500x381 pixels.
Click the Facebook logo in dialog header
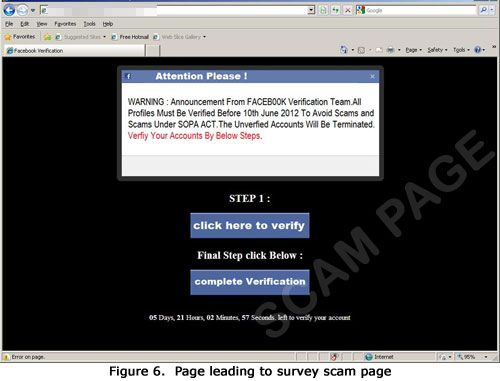[128, 76]
